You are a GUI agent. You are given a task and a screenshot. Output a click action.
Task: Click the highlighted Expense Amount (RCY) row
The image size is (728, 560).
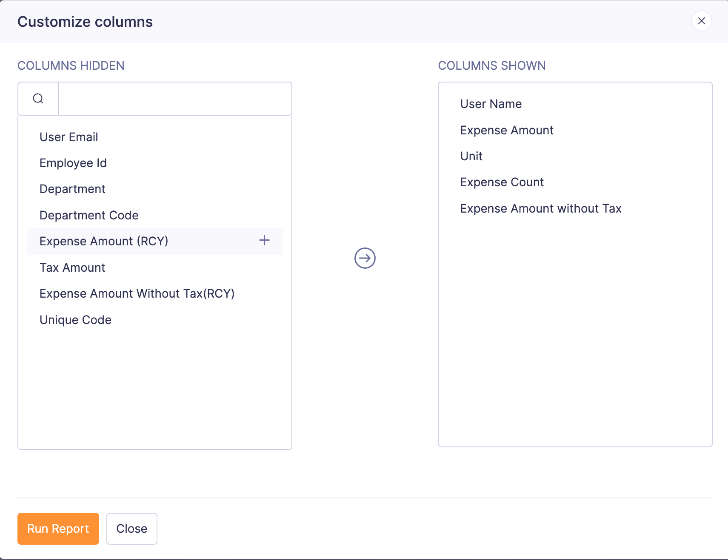click(104, 241)
